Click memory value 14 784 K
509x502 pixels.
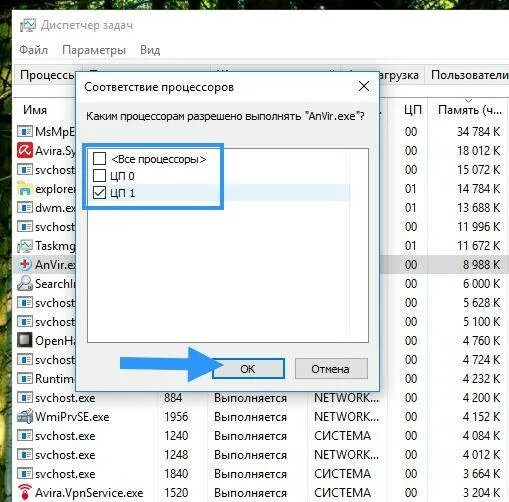pos(478,189)
